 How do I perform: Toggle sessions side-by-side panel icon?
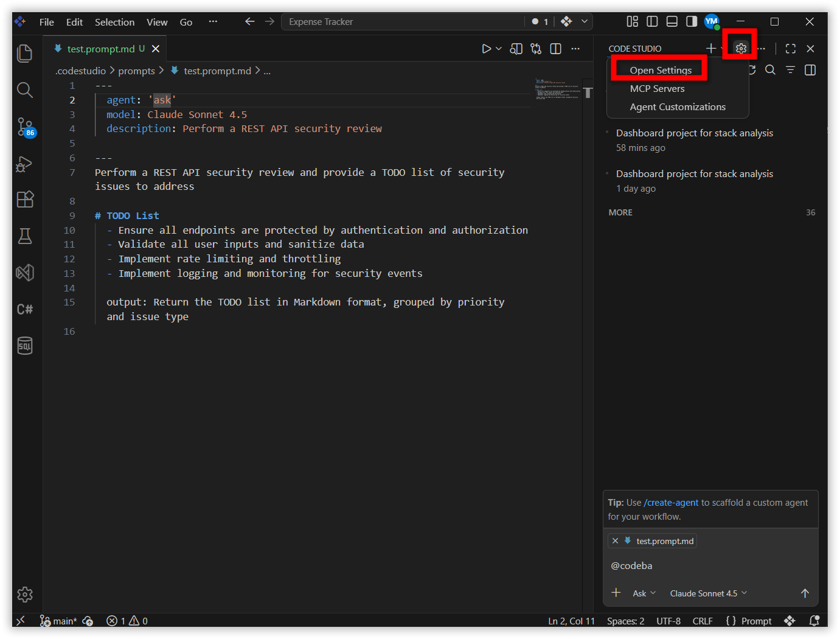tap(810, 70)
